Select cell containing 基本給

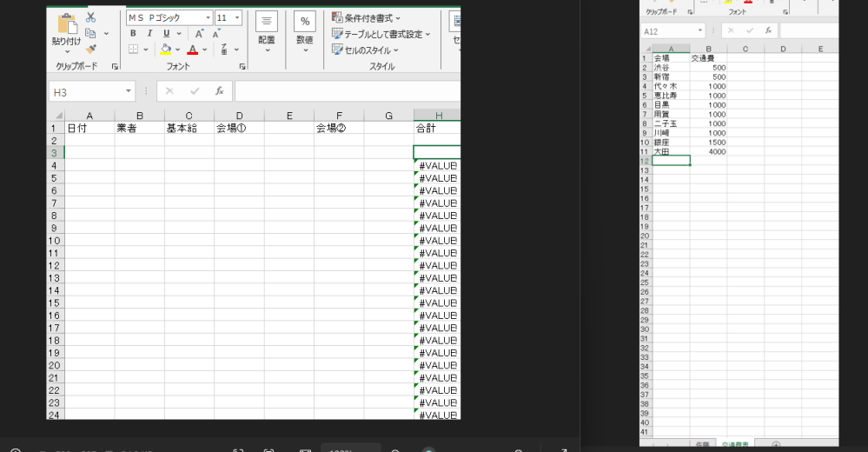pyautogui.click(x=189, y=128)
